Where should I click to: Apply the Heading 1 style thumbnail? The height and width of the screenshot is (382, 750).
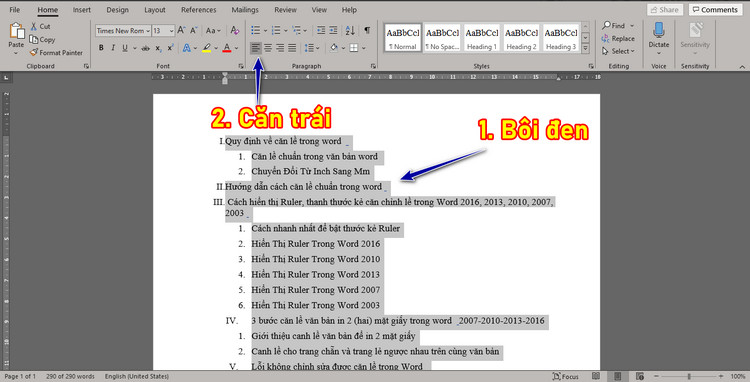click(482, 38)
